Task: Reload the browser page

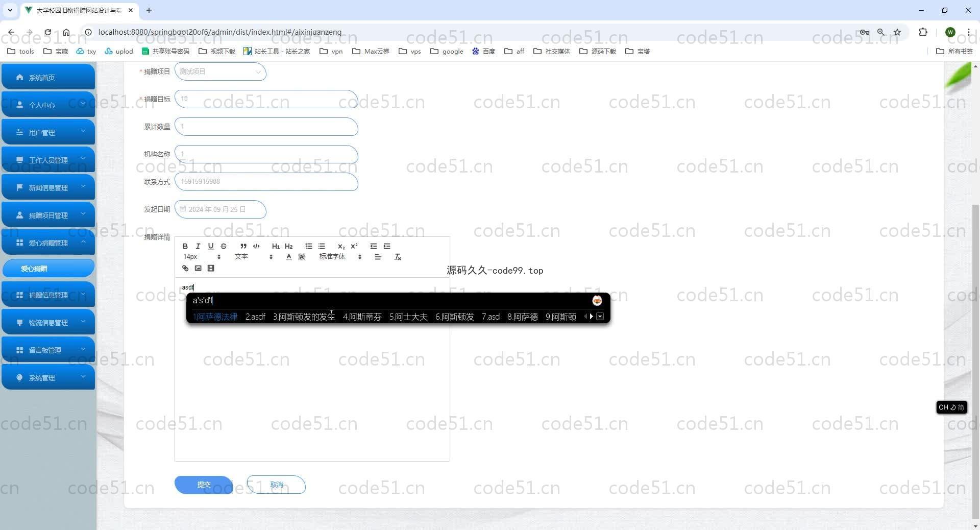Action: (47, 32)
